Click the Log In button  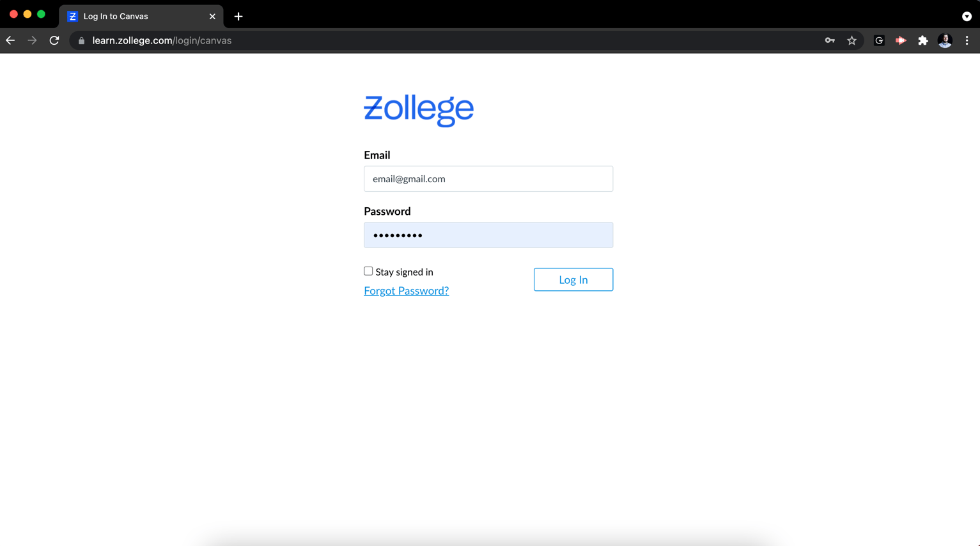tap(573, 279)
